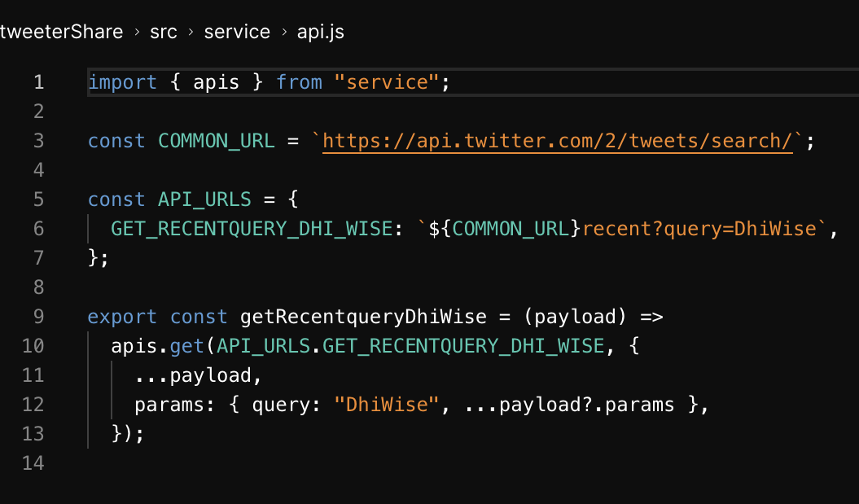Screen dimensions: 859x504
Task: Place cursor on API_URLS declaration on line 5
Action: (x=205, y=199)
